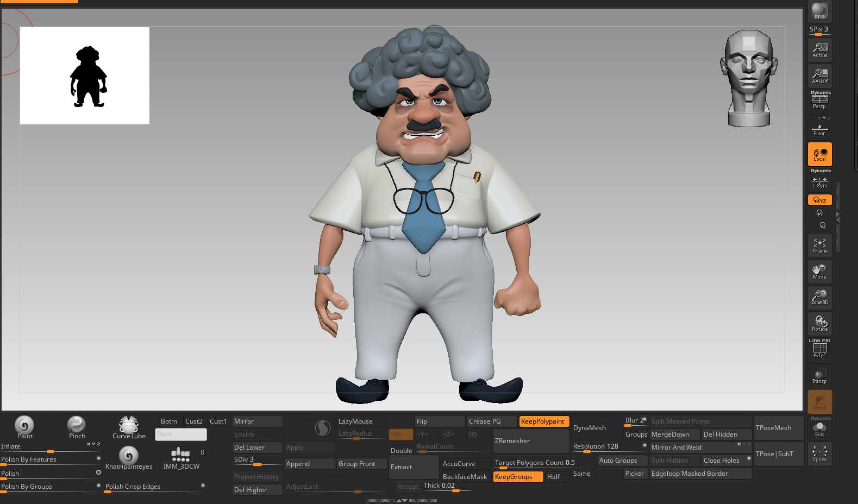Viewport: 858px width, 504px height.
Task: Click the character silhouette thumbnail
Action: point(85,75)
